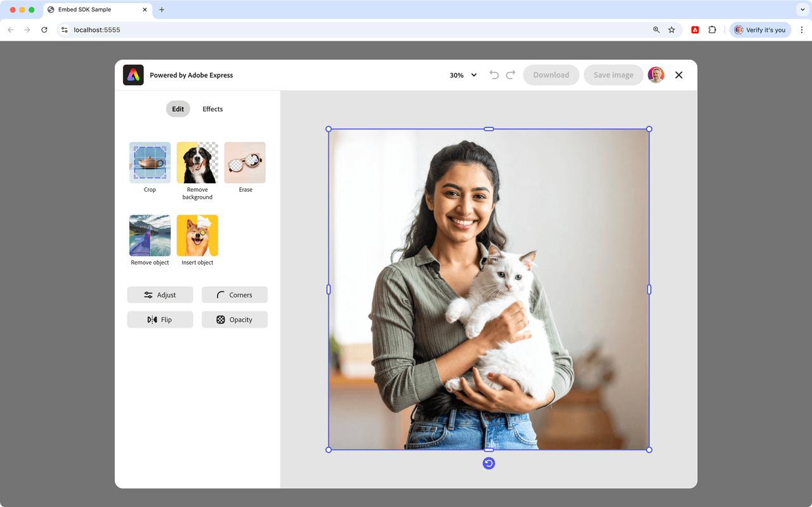This screenshot has width=812, height=507.
Task: Open Chrome's three-dot menu
Action: [x=802, y=30]
